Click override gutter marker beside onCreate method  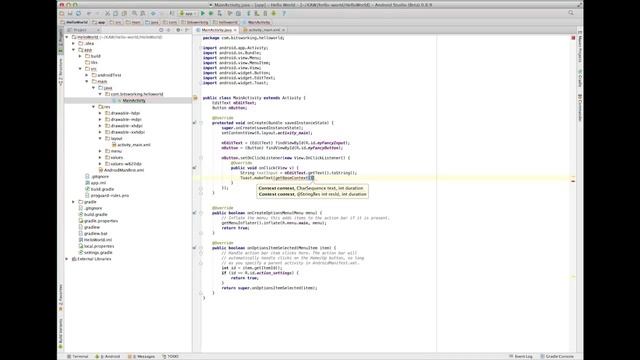tap(195, 122)
